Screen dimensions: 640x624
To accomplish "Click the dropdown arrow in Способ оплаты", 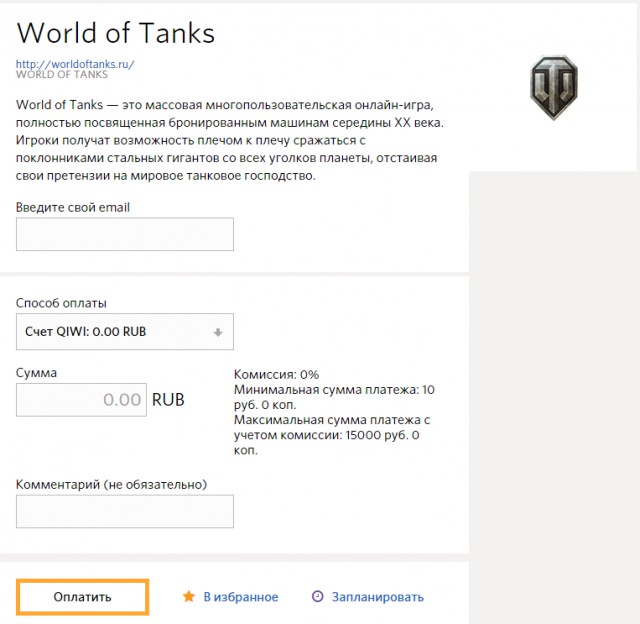I will click(218, 332).
